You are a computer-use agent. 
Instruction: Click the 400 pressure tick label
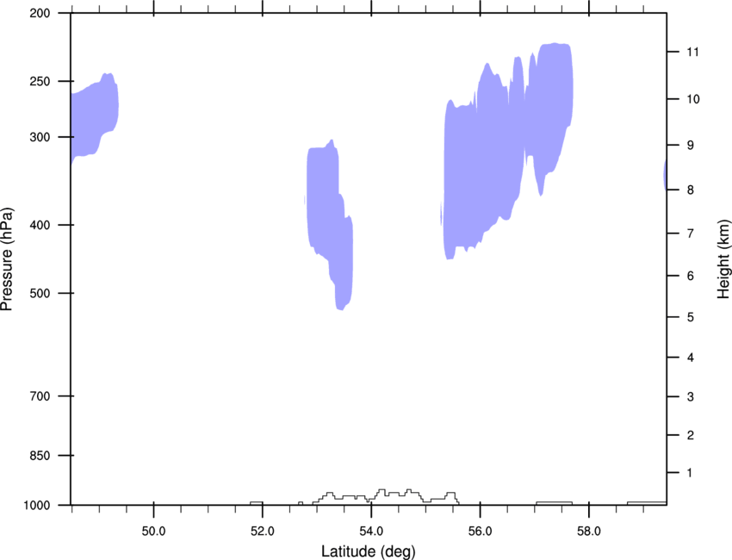(40, 225)
